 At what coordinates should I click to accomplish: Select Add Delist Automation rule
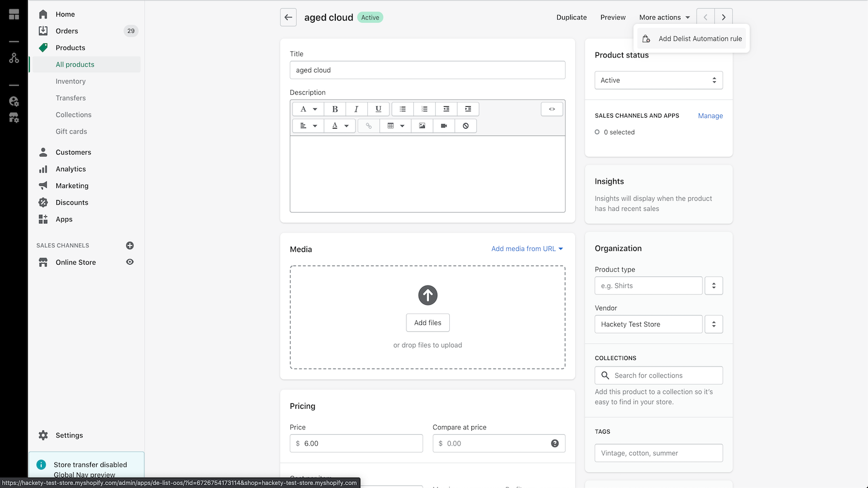692,38
